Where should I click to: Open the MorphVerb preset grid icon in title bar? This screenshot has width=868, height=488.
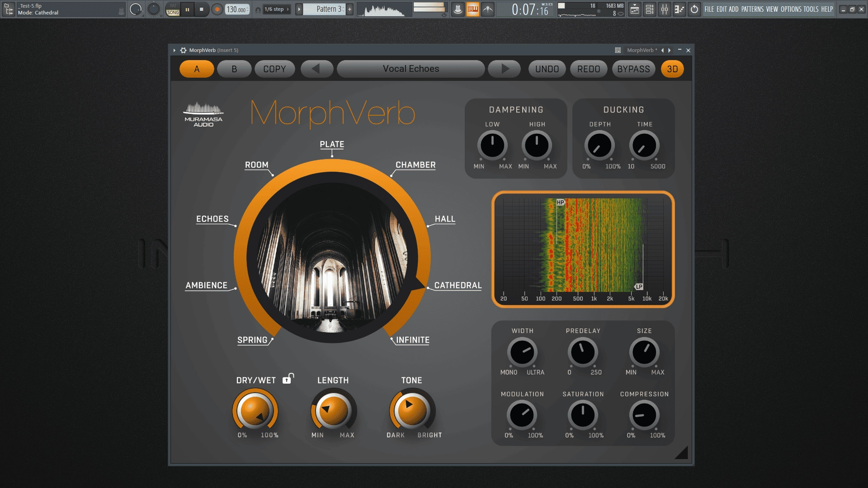coord(618,50)
